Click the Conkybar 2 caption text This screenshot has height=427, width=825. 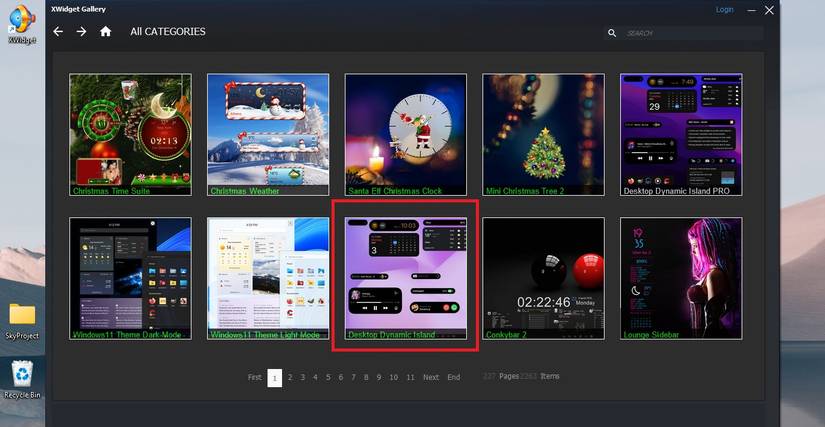click(x=506, y=334)
